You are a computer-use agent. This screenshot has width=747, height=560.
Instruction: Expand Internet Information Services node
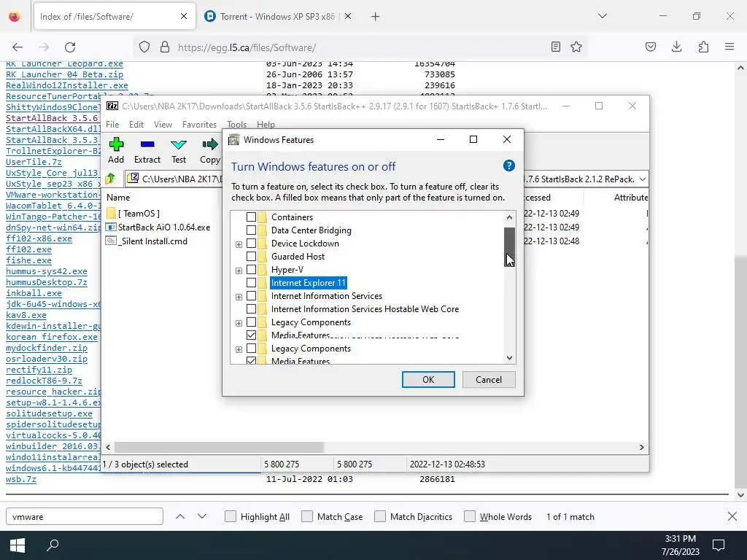pos(239,297)
